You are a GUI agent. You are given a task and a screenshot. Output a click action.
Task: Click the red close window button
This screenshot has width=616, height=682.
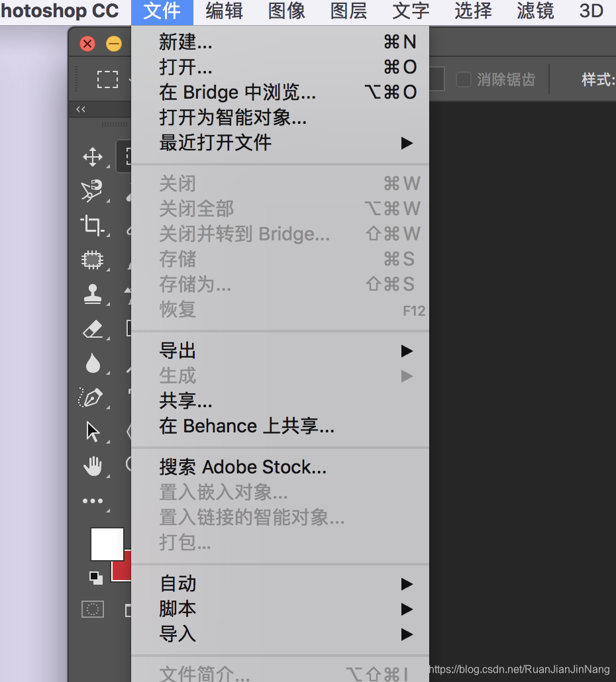[87, 44]
